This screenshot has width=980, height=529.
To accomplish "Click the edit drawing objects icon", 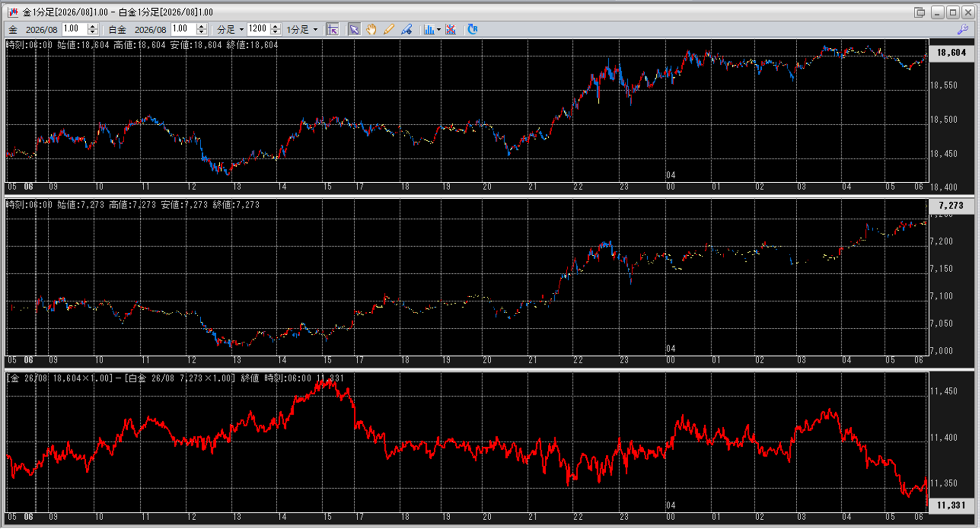I will (406, 30).
